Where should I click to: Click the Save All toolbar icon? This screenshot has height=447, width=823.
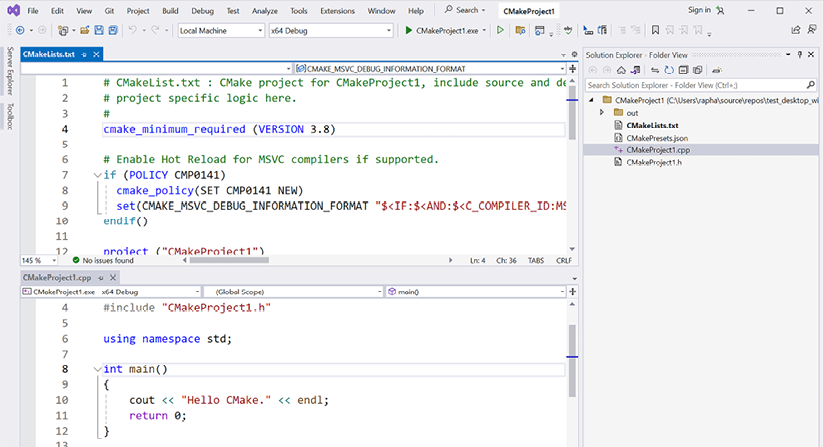tap(111, 30)
